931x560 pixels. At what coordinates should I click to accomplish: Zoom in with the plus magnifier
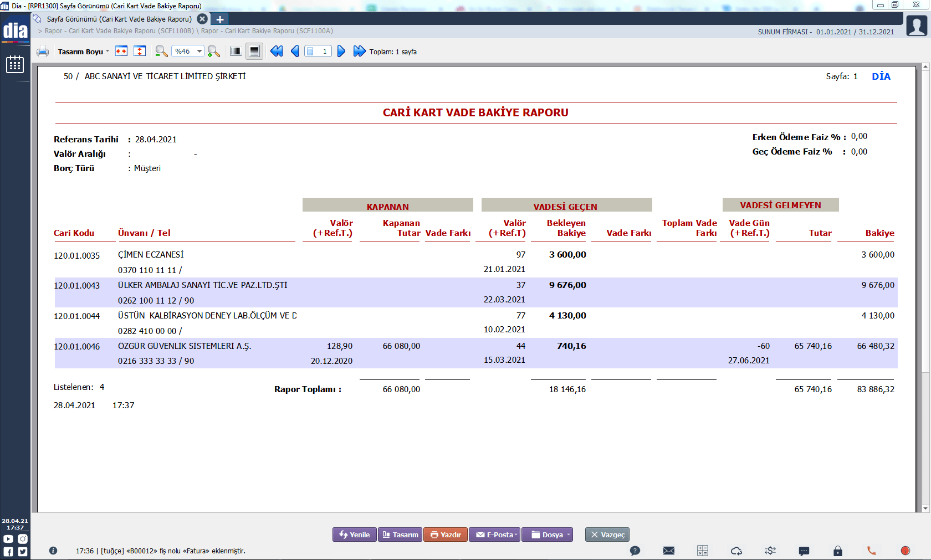[x=213, y=52]
